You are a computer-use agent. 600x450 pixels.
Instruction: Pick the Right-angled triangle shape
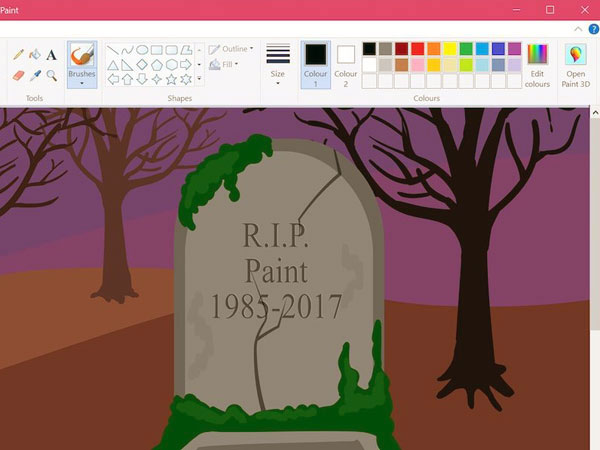coord(127,65)
